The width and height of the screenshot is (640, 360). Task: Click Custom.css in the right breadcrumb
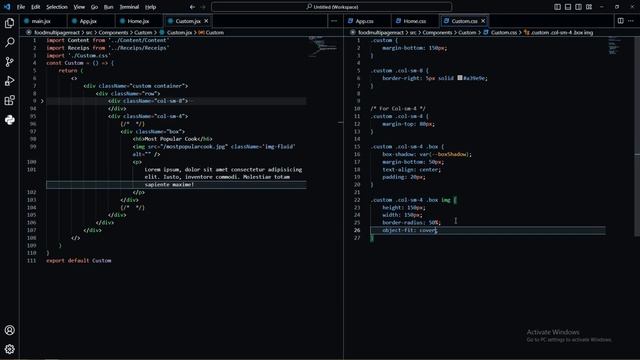tap(504, 32)
